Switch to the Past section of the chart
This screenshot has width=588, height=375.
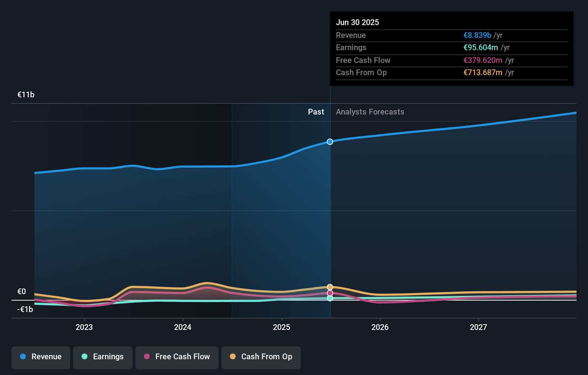pos(316,112)
